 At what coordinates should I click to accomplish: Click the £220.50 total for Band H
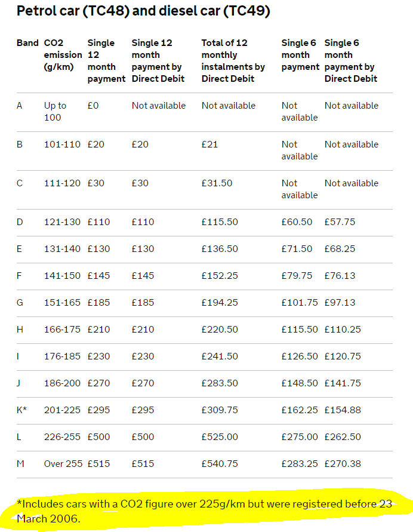[x=220, y=329]
